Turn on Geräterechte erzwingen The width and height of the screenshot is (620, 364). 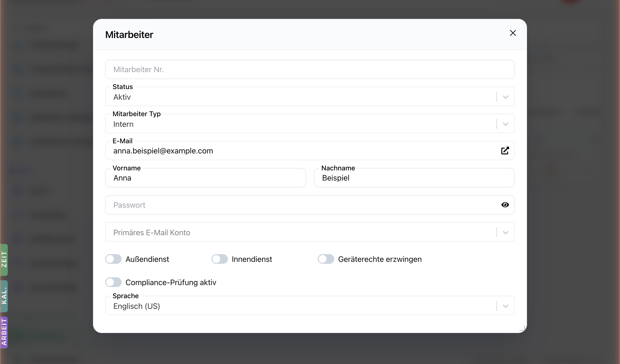(326, 259)
